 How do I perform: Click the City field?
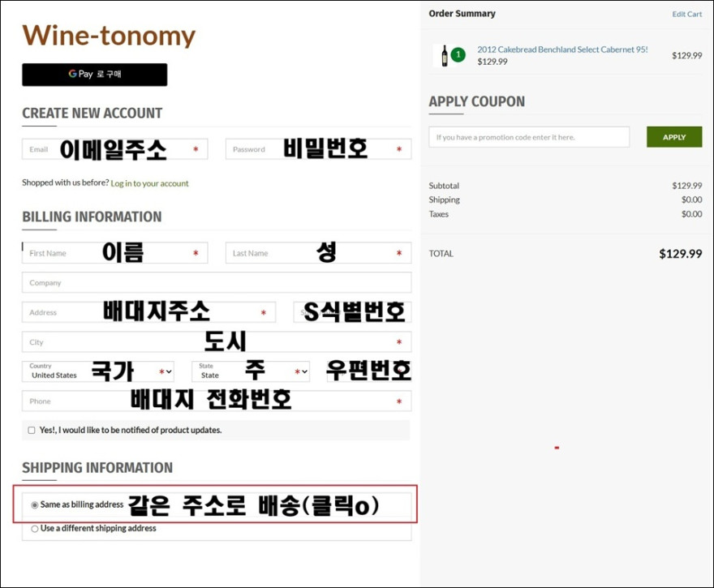pos(217,341)
